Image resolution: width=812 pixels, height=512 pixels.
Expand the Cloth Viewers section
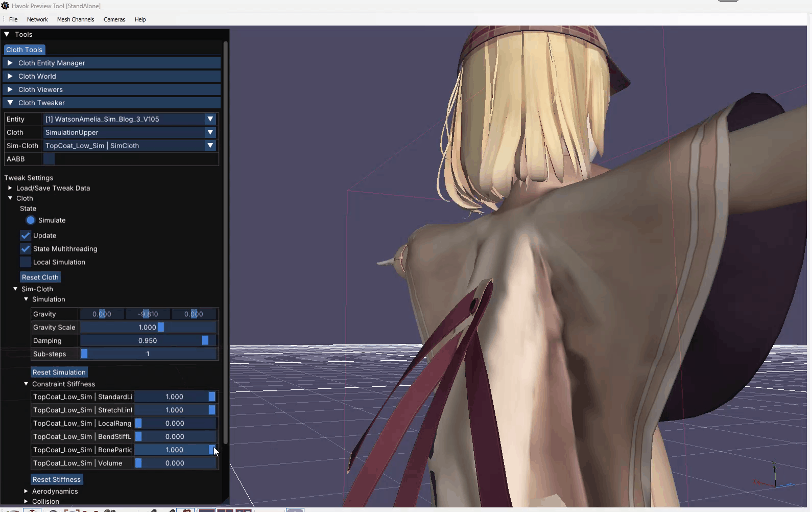click(x=112, y=89)
